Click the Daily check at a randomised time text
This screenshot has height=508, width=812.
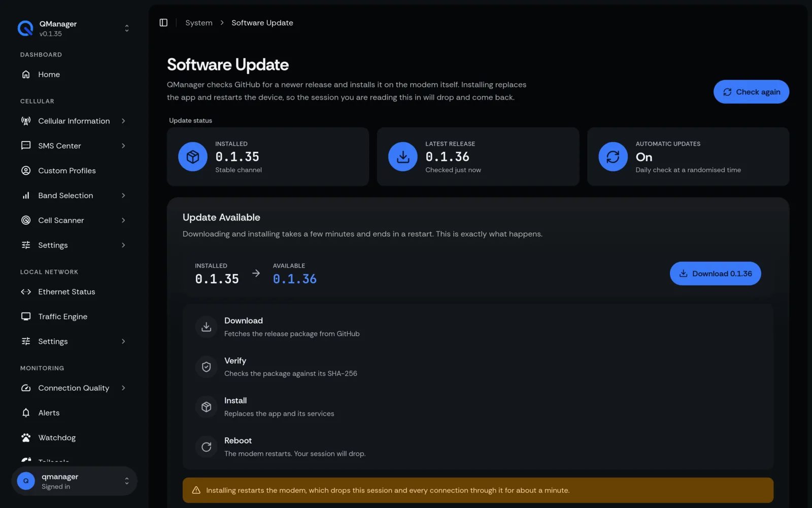(688, 170)
